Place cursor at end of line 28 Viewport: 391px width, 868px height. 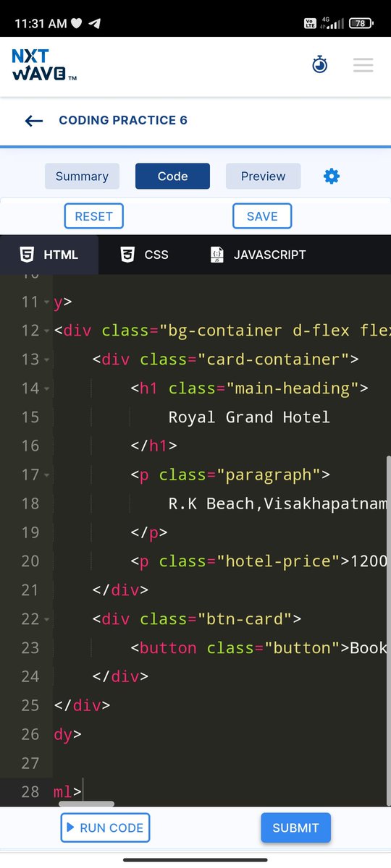[84, 792]
